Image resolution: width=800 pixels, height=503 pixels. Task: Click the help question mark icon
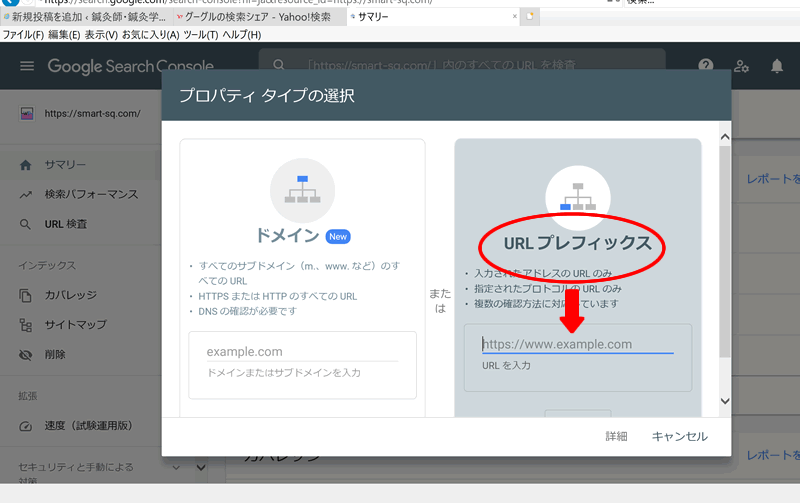point(706,66)
